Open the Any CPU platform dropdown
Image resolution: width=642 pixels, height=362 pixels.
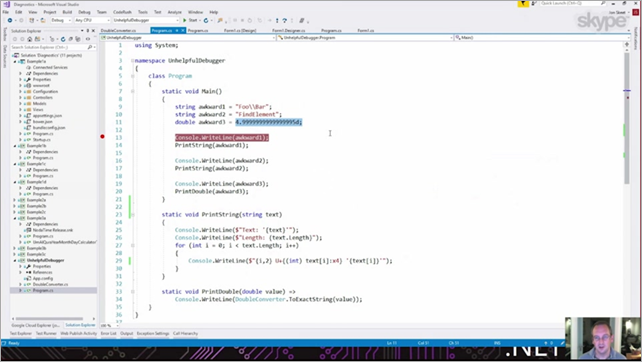92,20
